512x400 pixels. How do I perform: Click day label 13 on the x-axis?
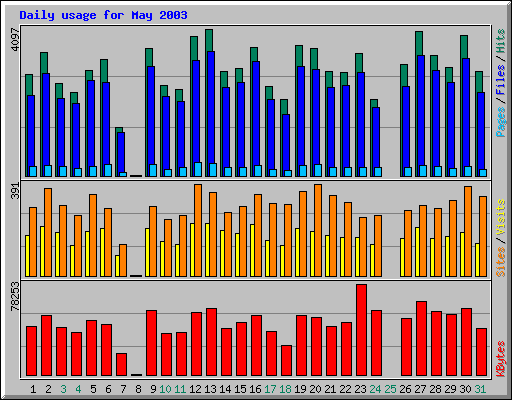click(210, 389)
